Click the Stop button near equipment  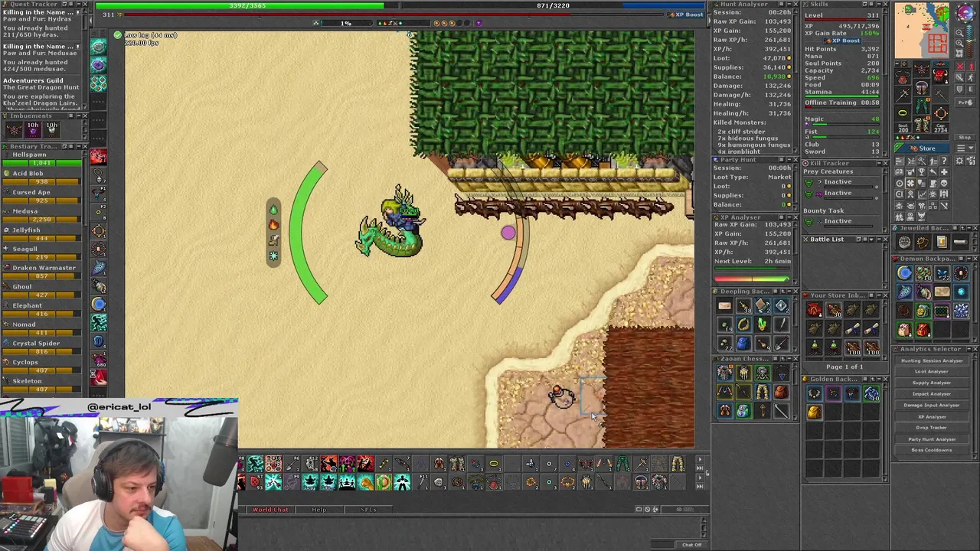[x=965, y=138]
